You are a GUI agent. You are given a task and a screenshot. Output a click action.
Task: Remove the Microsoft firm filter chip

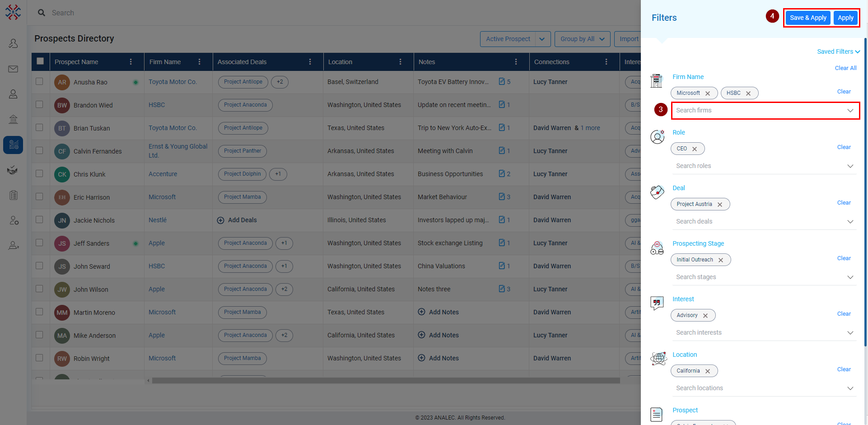point(708,93)
